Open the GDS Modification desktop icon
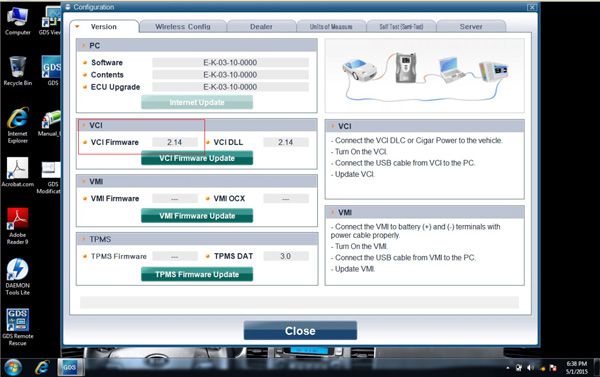The height and width of the screenshot is (377, 600). coord(50,177)
